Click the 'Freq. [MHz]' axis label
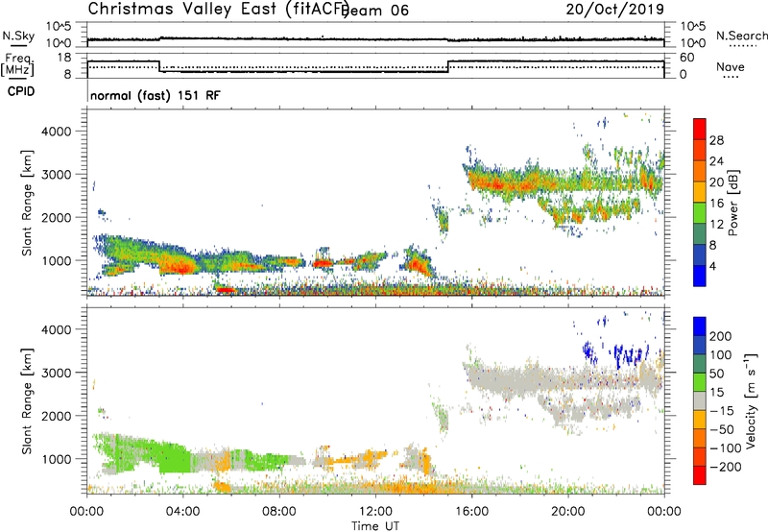 (17, 64)
